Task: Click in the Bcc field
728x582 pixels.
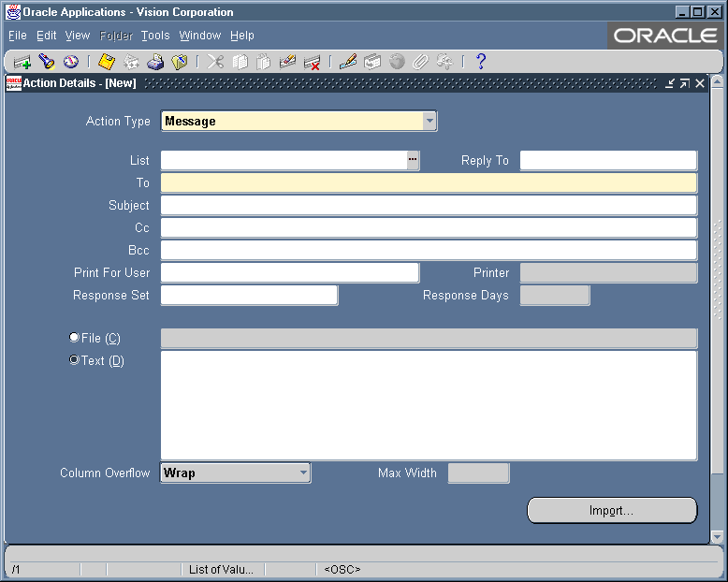Action: click(x=429, y=250)
